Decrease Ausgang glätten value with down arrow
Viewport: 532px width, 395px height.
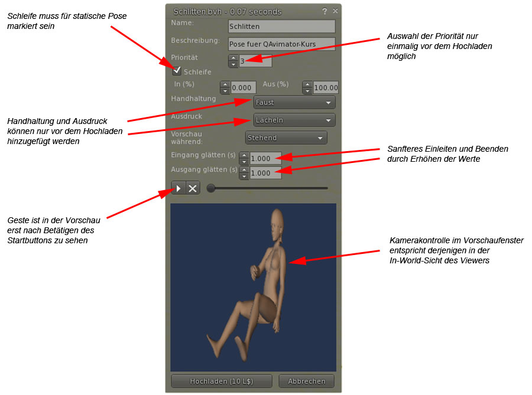click(x=244, y=177)
